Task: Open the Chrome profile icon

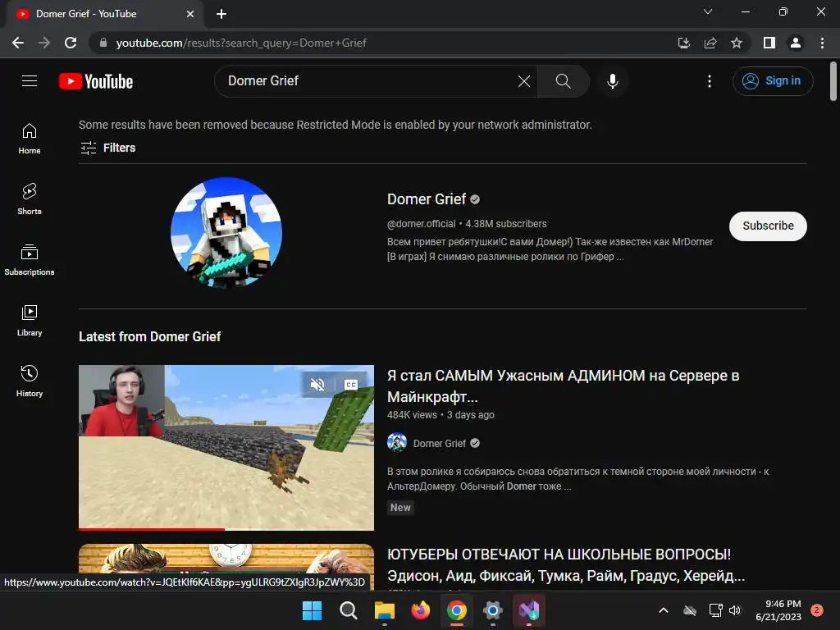Action: click(x=796, y=43)
